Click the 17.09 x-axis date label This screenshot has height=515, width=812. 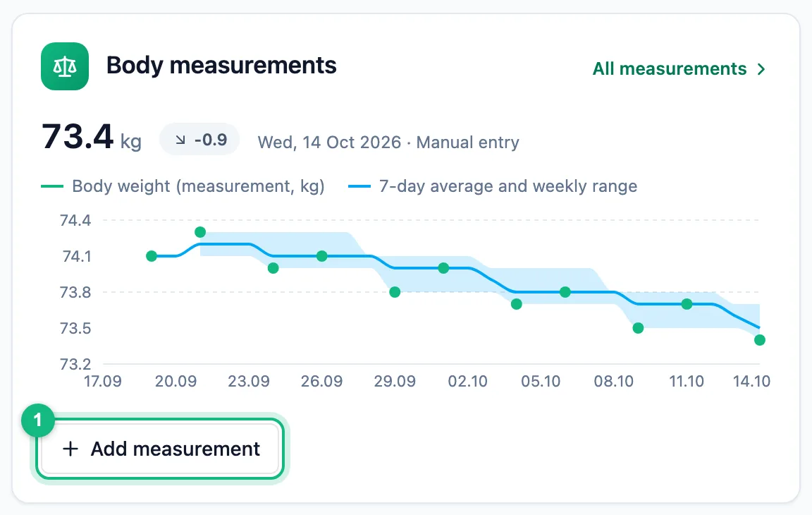102,382
